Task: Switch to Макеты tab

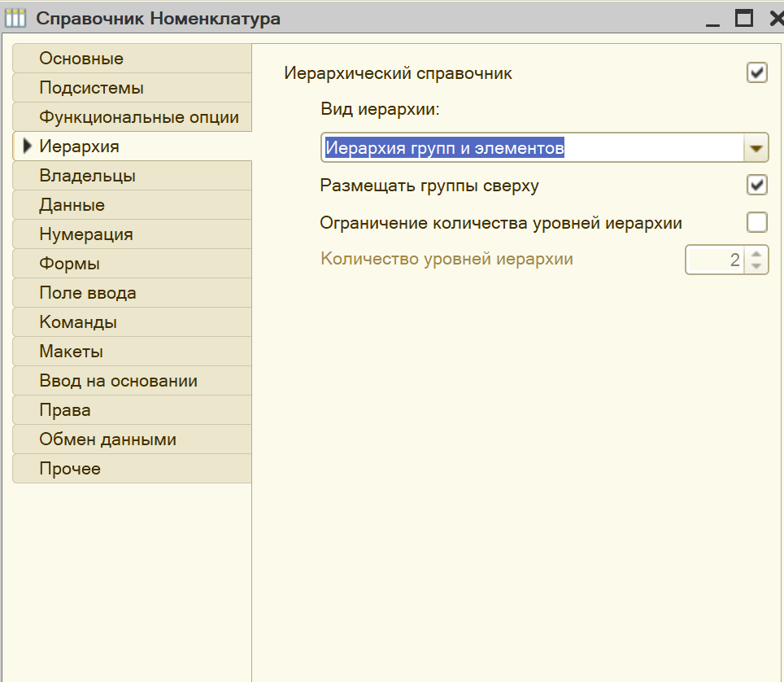Action: click(132, 352)
